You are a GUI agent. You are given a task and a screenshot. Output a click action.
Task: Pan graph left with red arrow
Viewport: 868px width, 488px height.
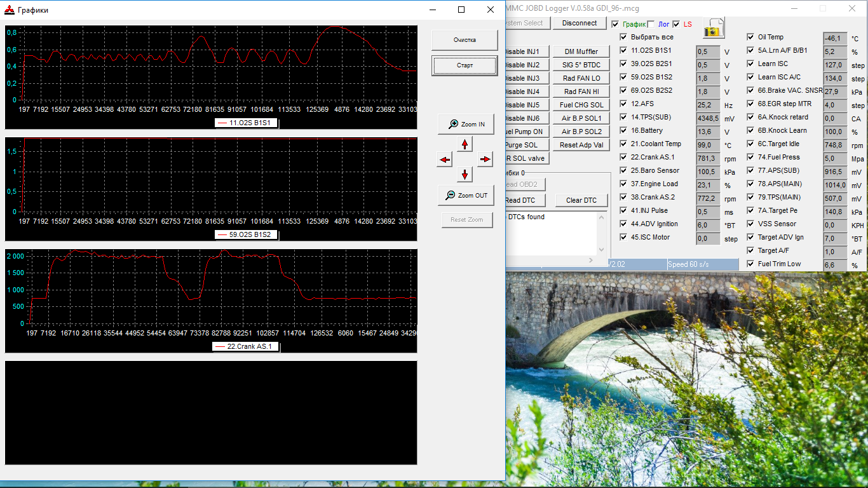[445, 159]
